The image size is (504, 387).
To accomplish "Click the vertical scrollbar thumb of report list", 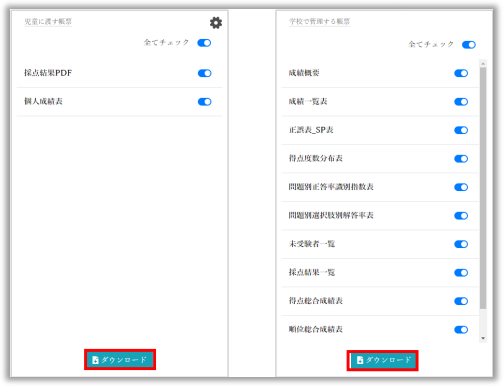I will click(483, 188).
